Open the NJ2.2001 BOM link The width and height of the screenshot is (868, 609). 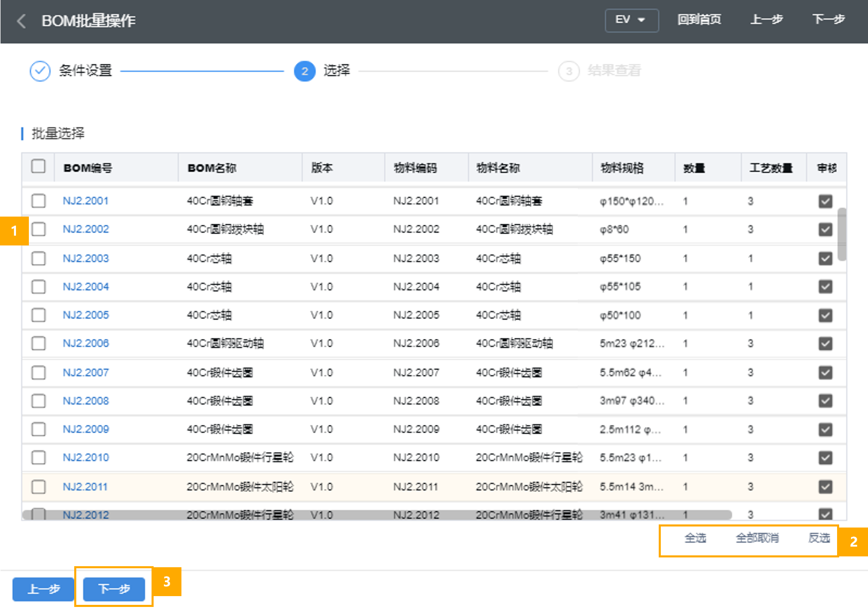(86, 201)
